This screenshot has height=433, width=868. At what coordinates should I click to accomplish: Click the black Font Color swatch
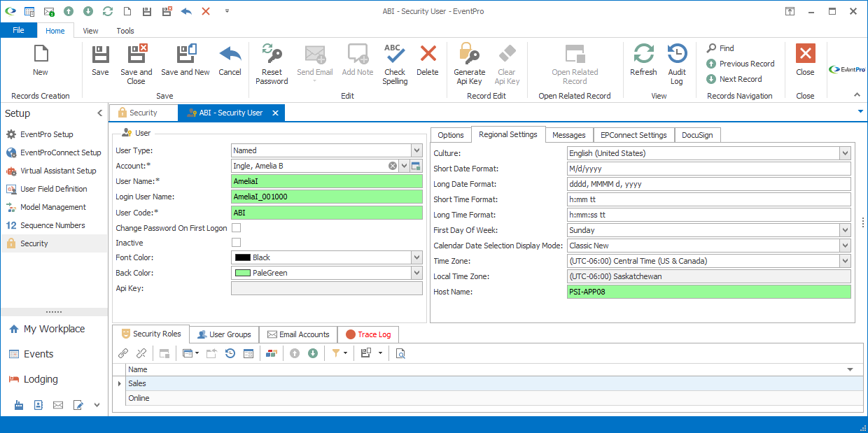(x=243, y=257)
